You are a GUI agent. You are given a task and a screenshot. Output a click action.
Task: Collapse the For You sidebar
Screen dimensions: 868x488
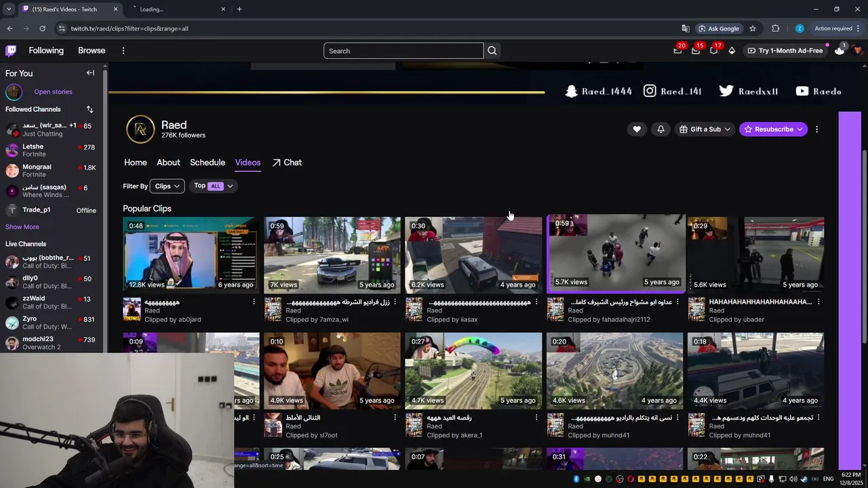[x=90, y=73]
